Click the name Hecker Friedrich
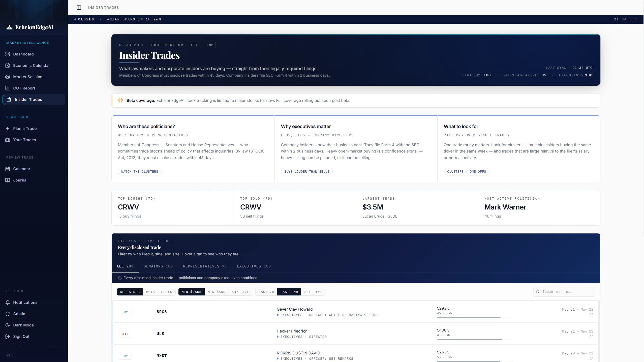This screenshot has width=644, height=362. [292, 331]
